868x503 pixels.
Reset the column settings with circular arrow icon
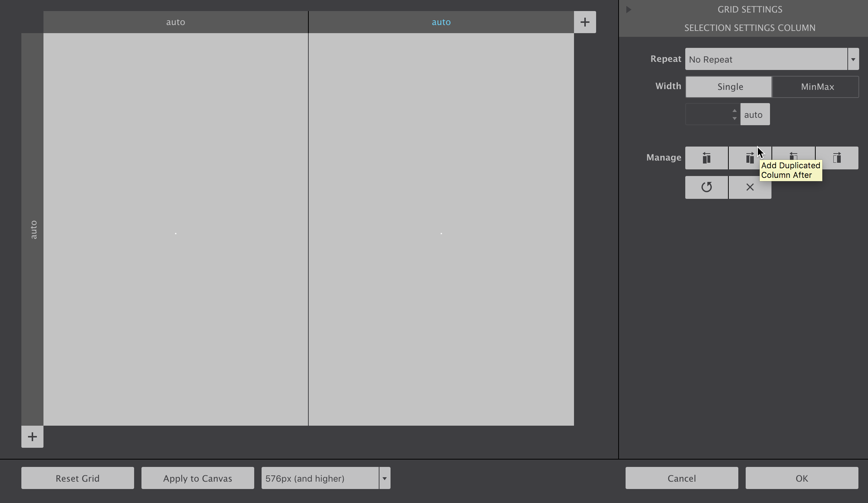pyautogui.click(x=706, y=187)
